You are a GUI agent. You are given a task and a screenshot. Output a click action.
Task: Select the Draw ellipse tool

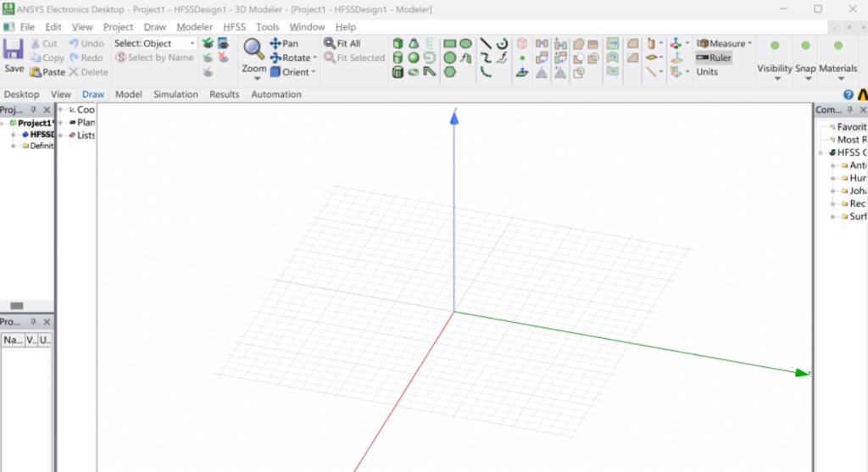pos(465,43)
